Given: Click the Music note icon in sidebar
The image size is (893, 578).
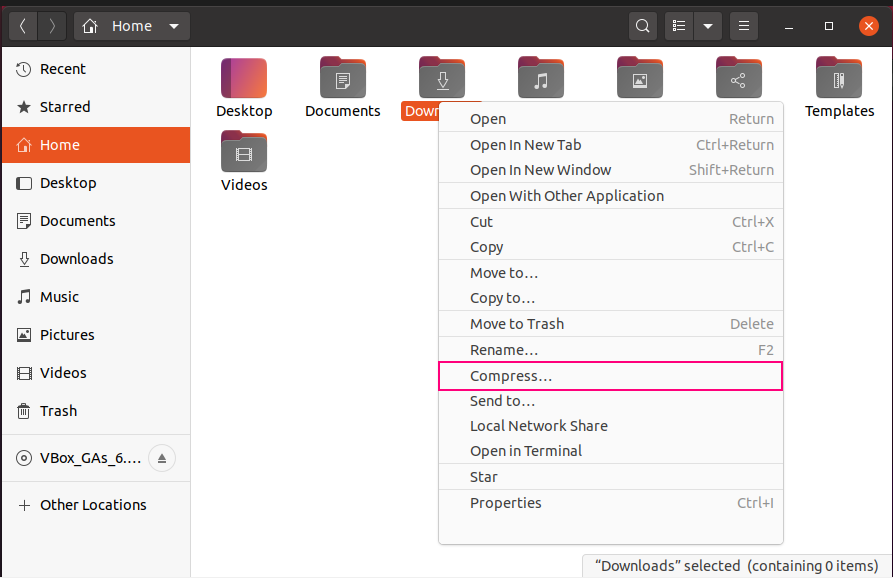Looking at the screenshot, I should pyautogui.click(x=23, y=297).
